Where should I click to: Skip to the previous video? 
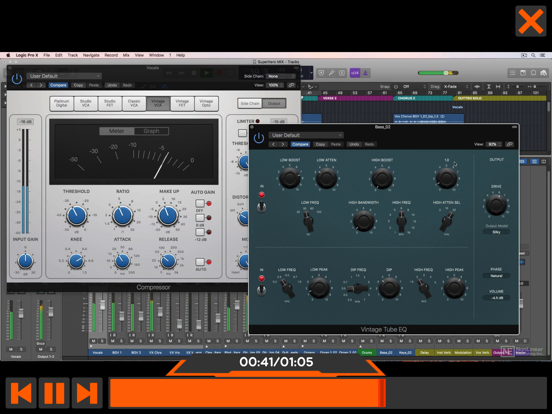[x=21, y=393]
